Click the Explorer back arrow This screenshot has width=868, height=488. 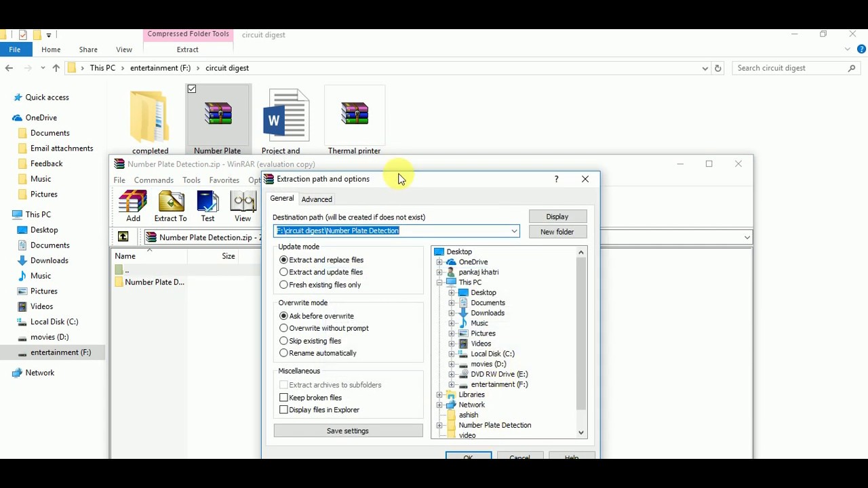click(9, 68)
